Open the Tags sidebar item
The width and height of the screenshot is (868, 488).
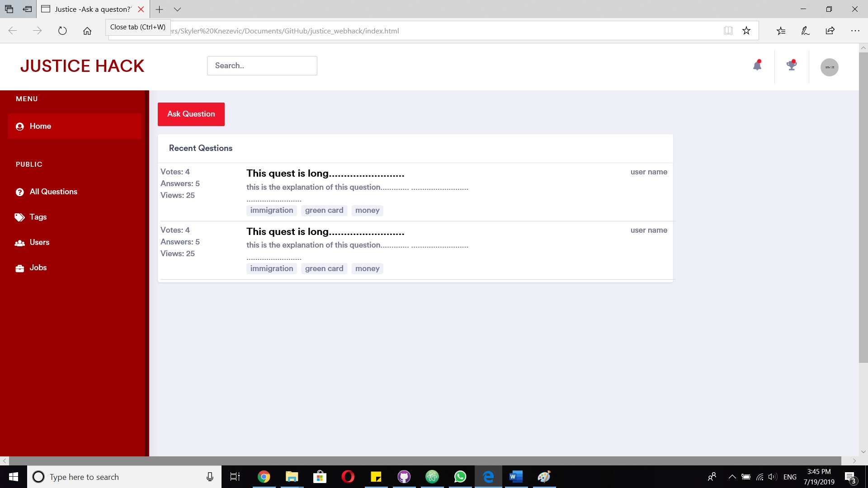[38, 217]
